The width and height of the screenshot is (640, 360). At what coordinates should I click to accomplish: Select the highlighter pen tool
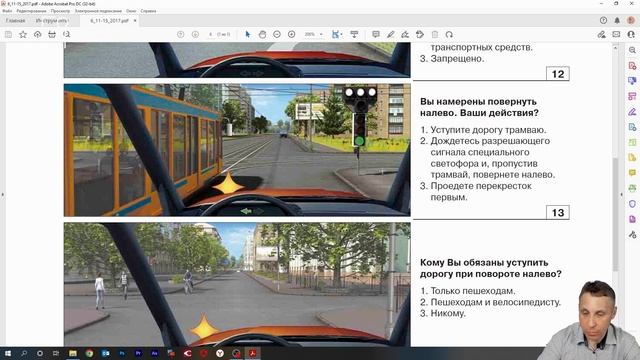tap(391, 35)
